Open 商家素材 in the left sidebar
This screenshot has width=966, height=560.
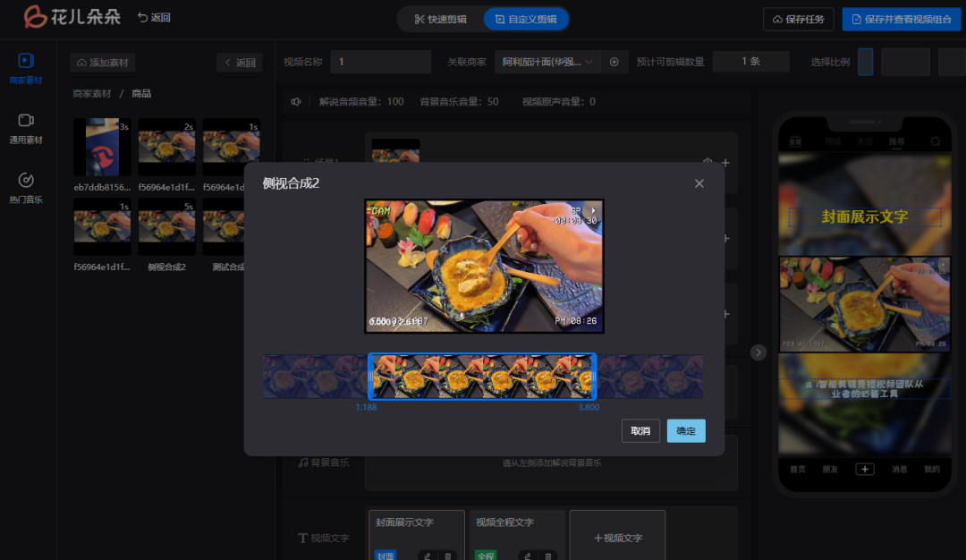tap(26, 68)
